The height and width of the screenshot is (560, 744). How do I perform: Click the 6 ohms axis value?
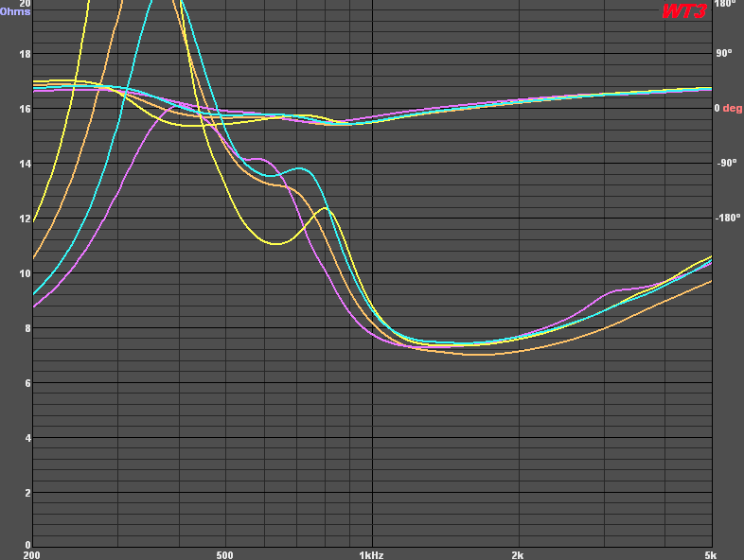(27, 383)
